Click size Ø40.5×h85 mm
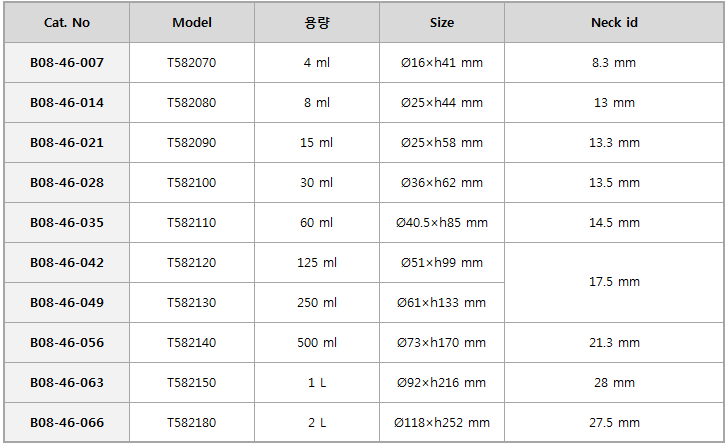 click(x=442, y=222)
